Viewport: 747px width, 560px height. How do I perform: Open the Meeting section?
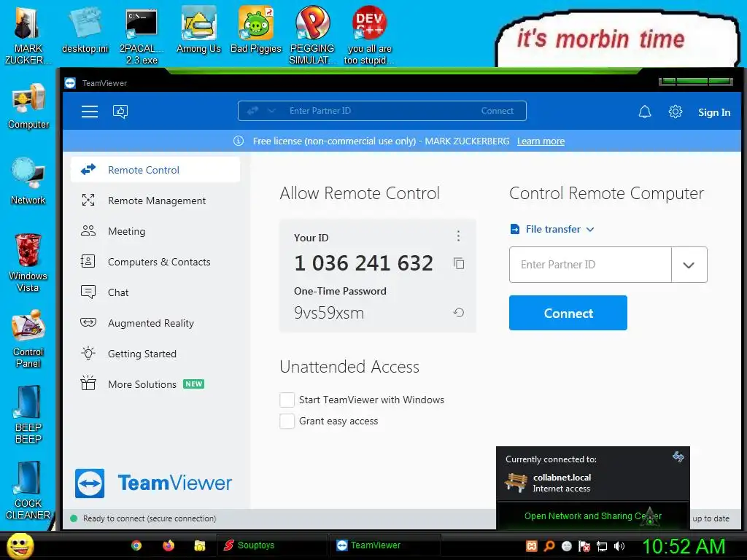[155, 231]
